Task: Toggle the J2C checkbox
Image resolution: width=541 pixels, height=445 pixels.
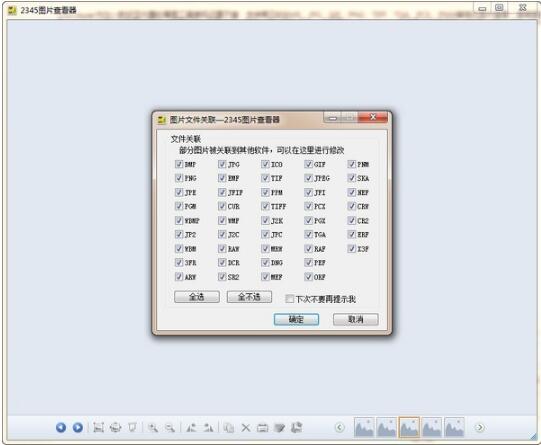Action: click(x=222, y=235)
